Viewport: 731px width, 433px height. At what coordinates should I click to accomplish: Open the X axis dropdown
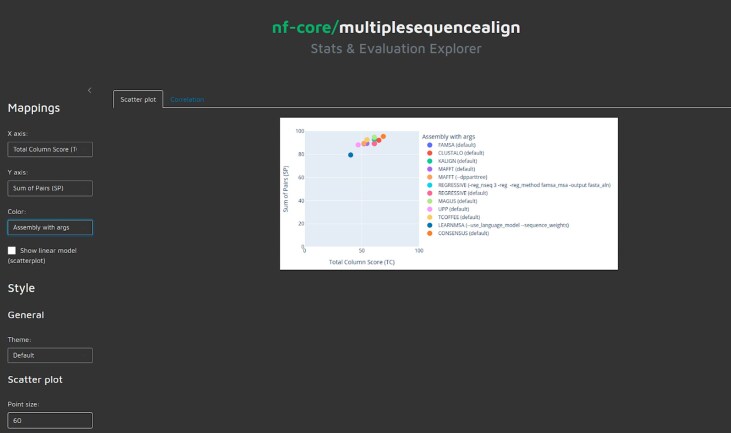tap(50, 149)
